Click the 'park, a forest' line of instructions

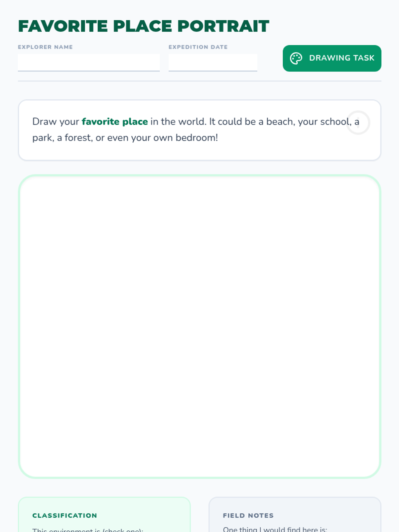pos(125,138)
